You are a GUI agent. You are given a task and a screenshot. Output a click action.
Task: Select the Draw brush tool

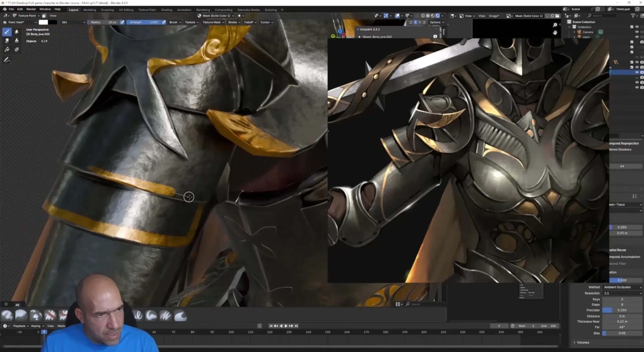click(x=7, y=32)
